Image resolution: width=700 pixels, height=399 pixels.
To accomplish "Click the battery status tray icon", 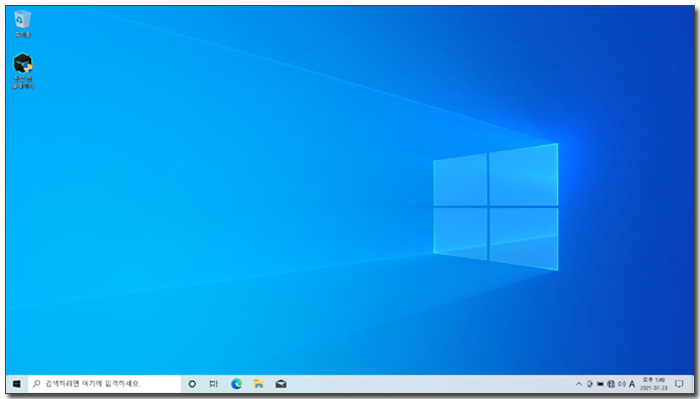I will click(600, 384).
